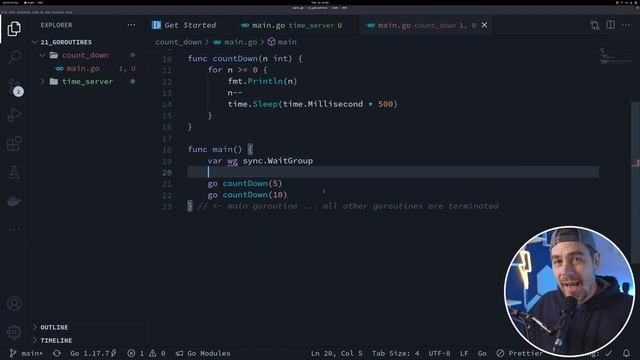Screen dimensions: 640x360
Task: Click the vertical editor scrollbar
Action: (636, 182)
